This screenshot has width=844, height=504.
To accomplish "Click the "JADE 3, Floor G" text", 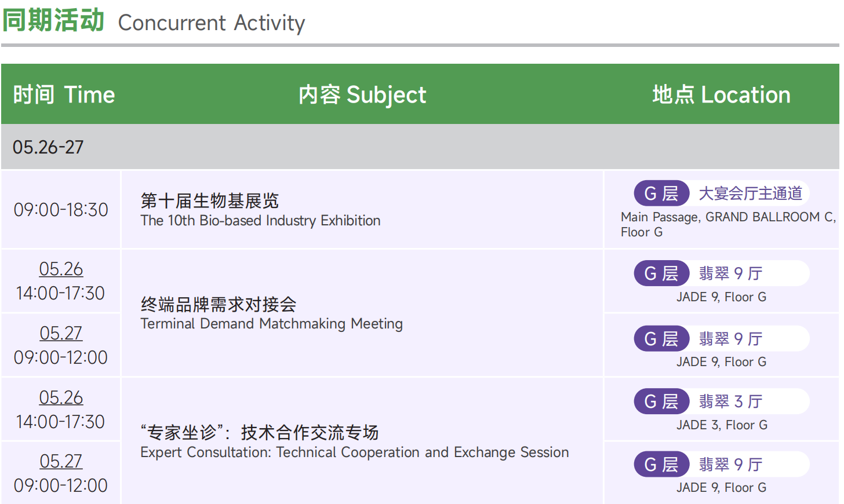I will 722,425.
